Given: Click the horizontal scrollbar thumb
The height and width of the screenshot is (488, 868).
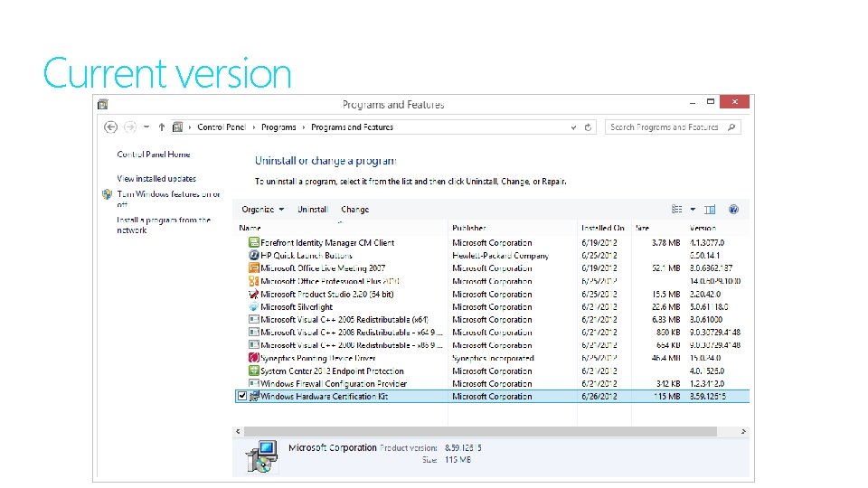Looking at the screenshot, I should (x=480, y=432).
